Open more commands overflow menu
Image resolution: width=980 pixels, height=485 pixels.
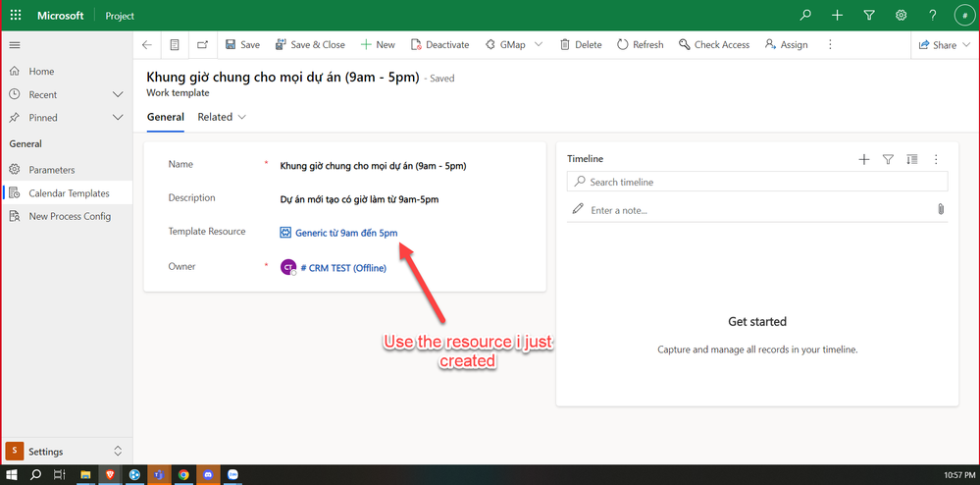tap(830, 45)
